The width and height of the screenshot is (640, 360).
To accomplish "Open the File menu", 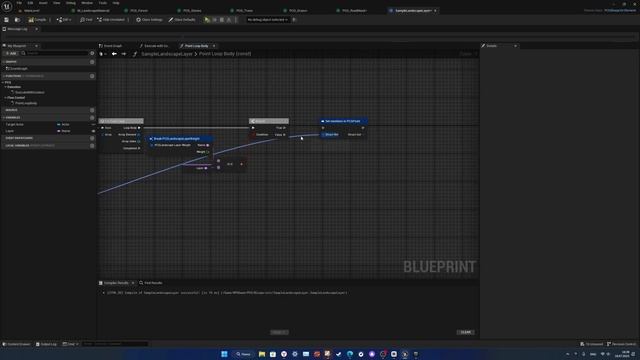I will (x=19, y=3).
